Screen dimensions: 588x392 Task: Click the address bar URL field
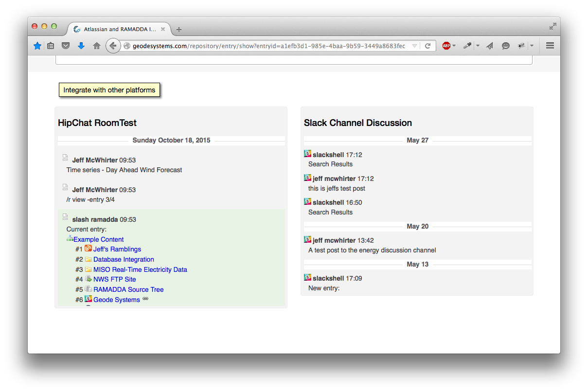click(269, 46)
